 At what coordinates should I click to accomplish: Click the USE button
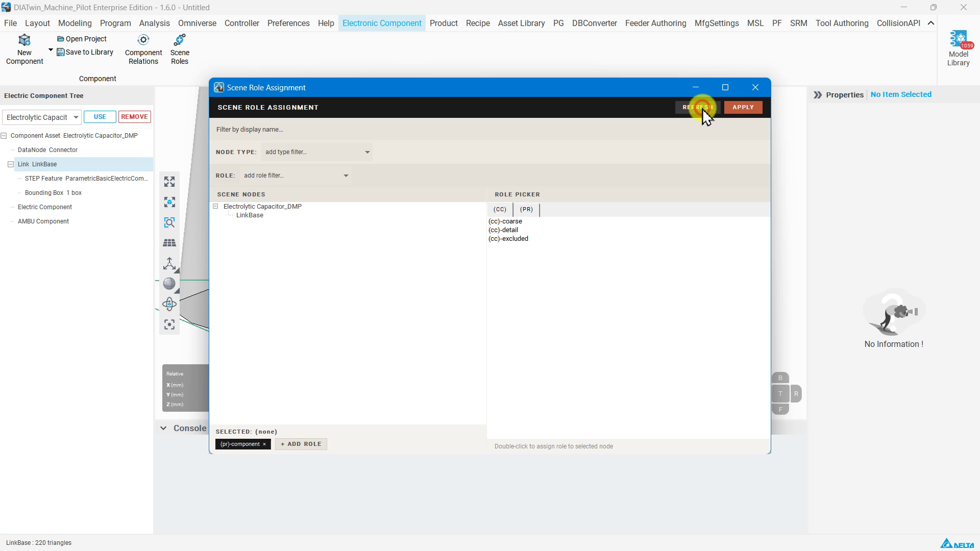tap(100, 117)
